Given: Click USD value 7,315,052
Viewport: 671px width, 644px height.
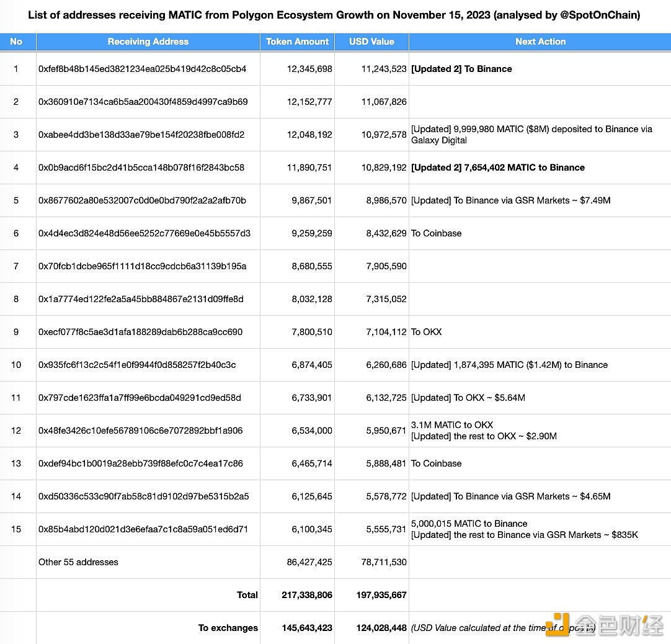Looking at the screenshot, I should 386,299.
